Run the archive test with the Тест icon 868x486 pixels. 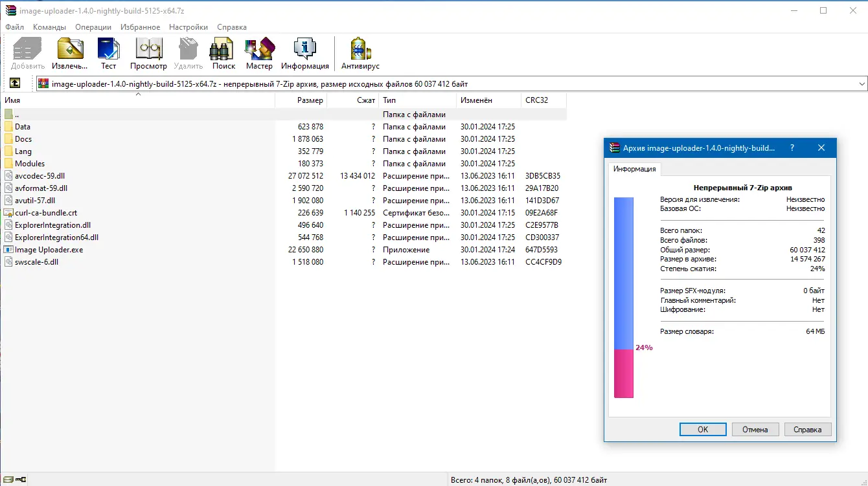click(108, 49)
